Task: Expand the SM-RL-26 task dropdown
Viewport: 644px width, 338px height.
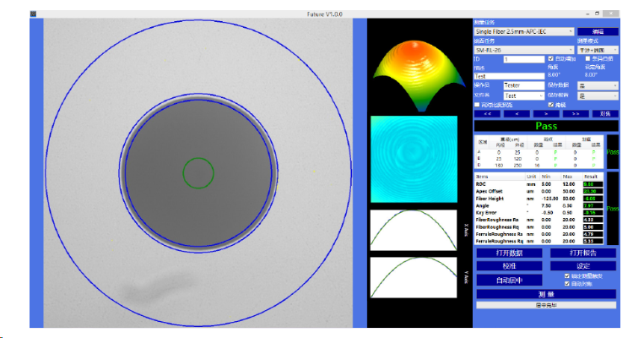Action: [523, 50]
